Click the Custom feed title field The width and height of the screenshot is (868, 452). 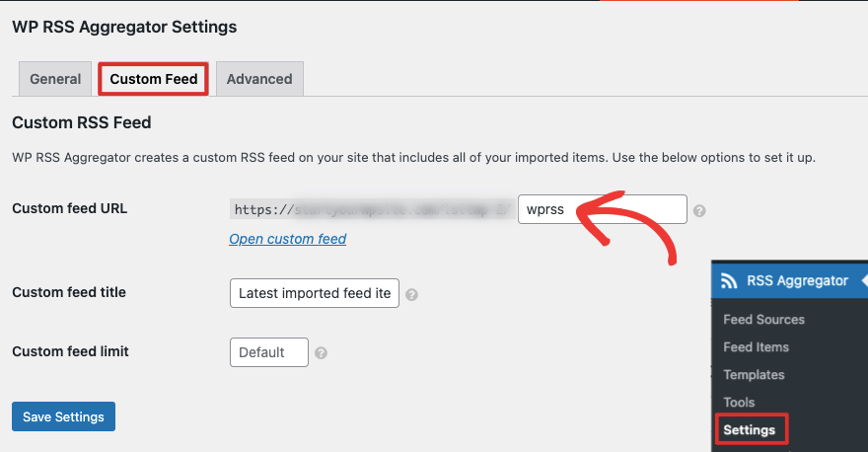(315, 293)
